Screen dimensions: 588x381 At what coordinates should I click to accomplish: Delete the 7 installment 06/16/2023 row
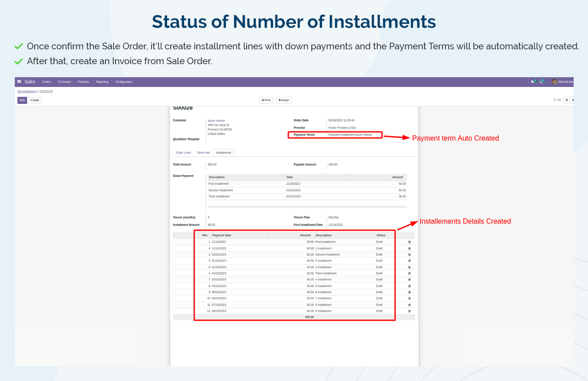click(409, 298)
